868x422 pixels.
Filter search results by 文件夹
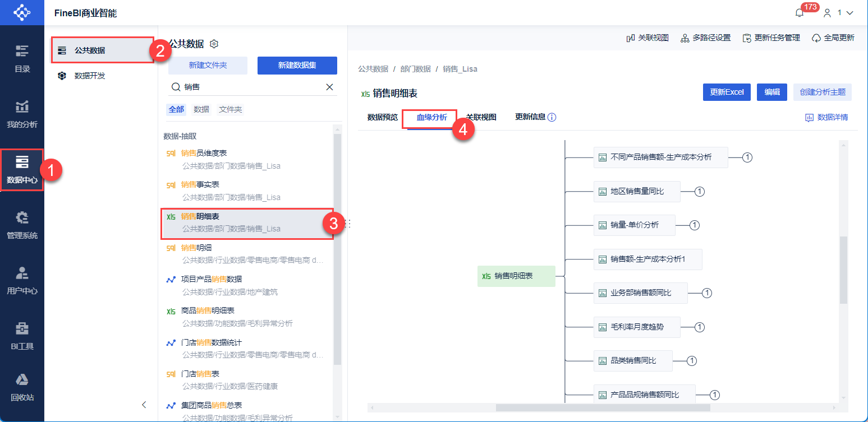pyautogui.click(x=231, y=109)
